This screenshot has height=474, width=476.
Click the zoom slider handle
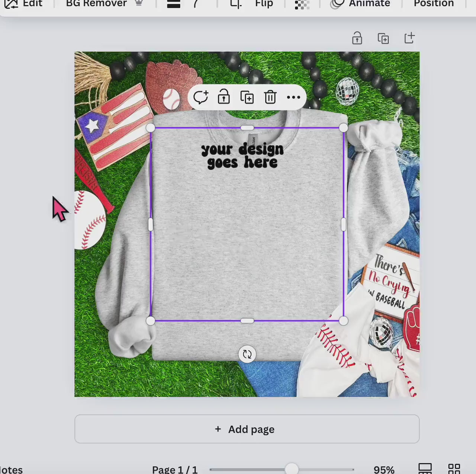292,469
